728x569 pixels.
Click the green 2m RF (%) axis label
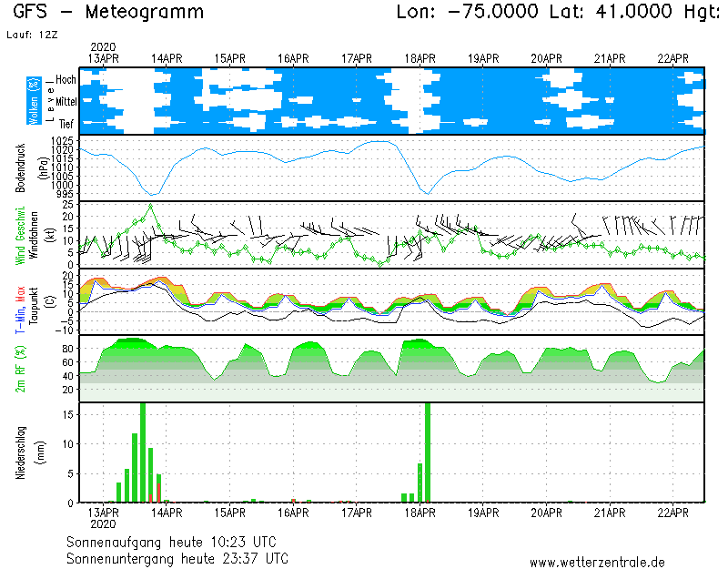20,369
